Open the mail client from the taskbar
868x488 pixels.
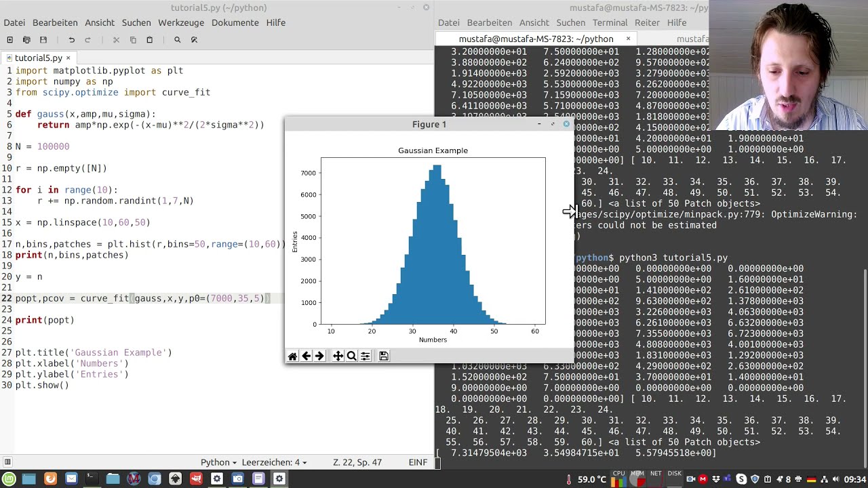[71, 479]
